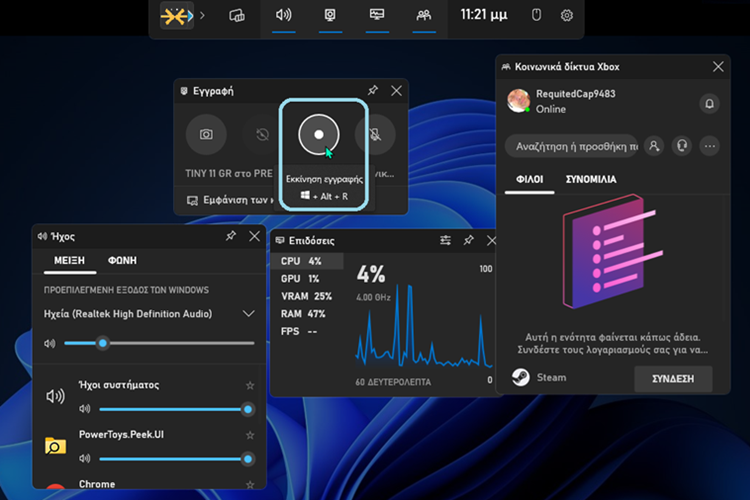This screenshot has width=750, height=500.
Task: Open Game Bar settings gear
Action: coord(567,15)
